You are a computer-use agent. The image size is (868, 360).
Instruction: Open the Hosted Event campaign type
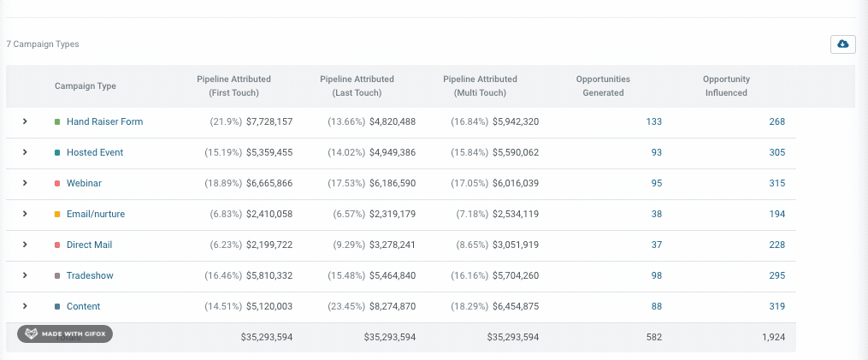(x=95, y=152)
